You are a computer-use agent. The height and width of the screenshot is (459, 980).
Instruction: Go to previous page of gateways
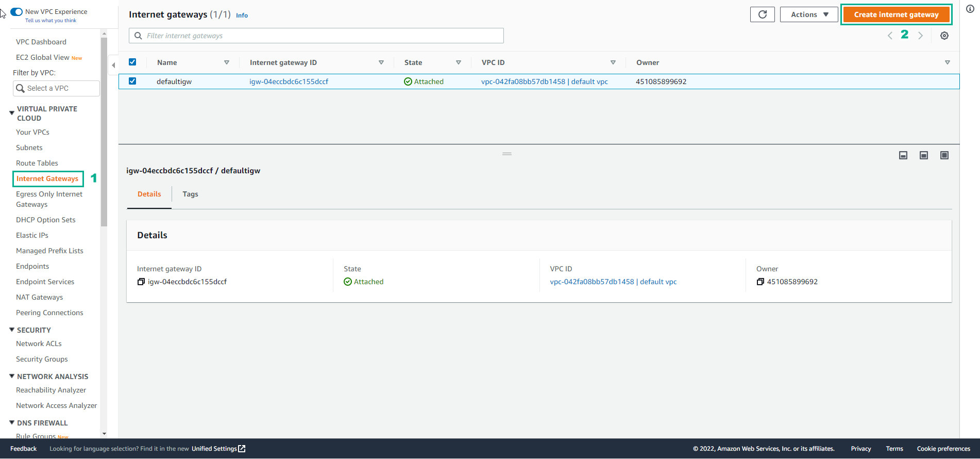pos(890,36)
